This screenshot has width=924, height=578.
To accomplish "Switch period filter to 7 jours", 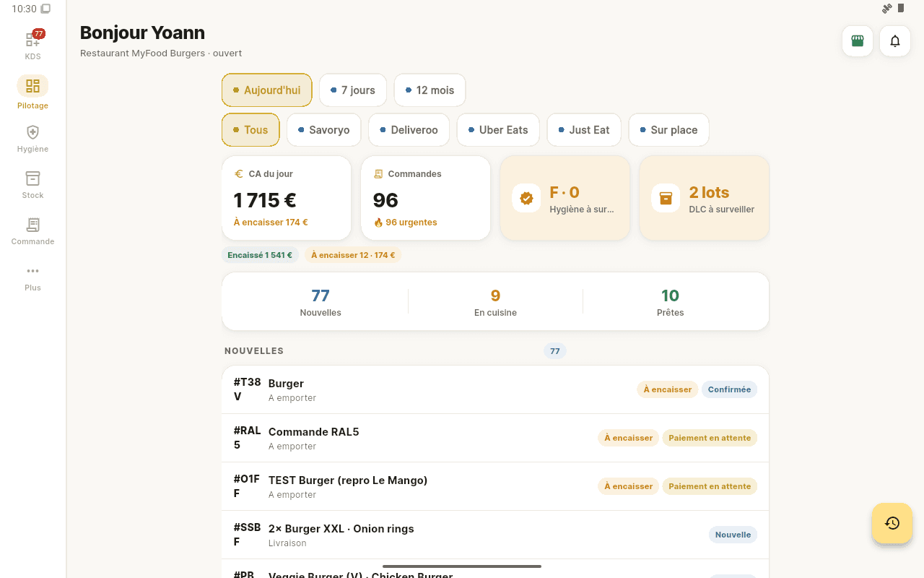I will pyautogui.click(x=353, y=90).
